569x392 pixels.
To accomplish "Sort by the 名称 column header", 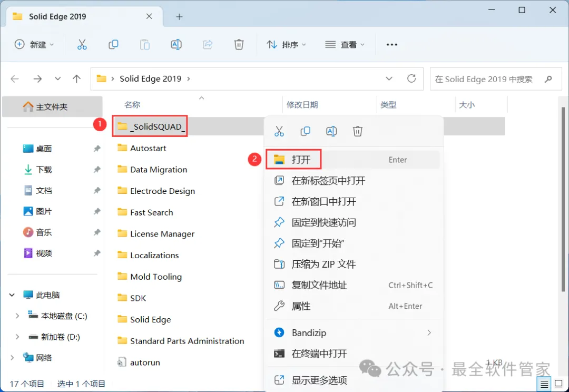I will (132, 105).
